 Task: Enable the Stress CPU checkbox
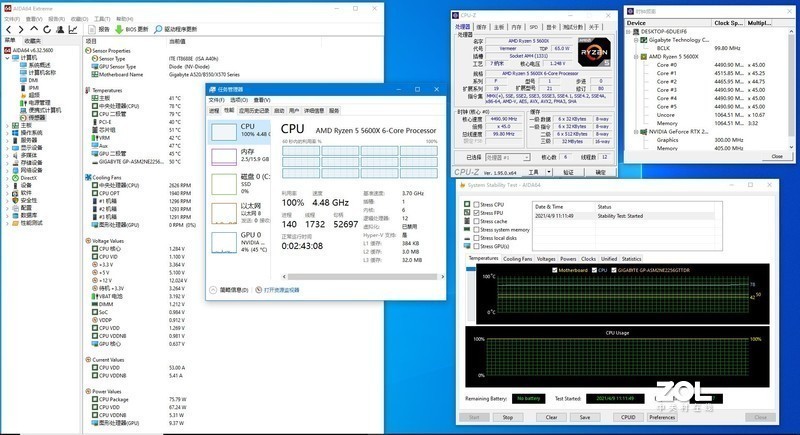[x=474, y=204]
